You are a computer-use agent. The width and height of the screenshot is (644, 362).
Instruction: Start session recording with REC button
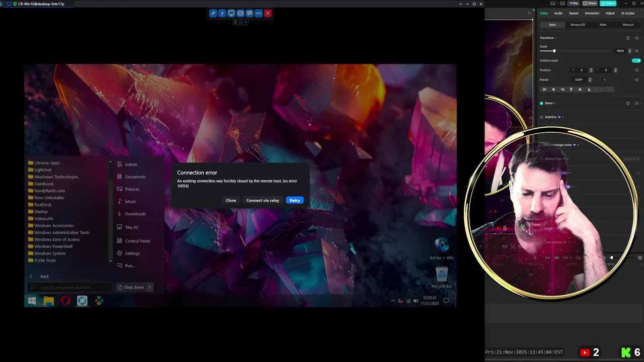(x=259, y=14)
